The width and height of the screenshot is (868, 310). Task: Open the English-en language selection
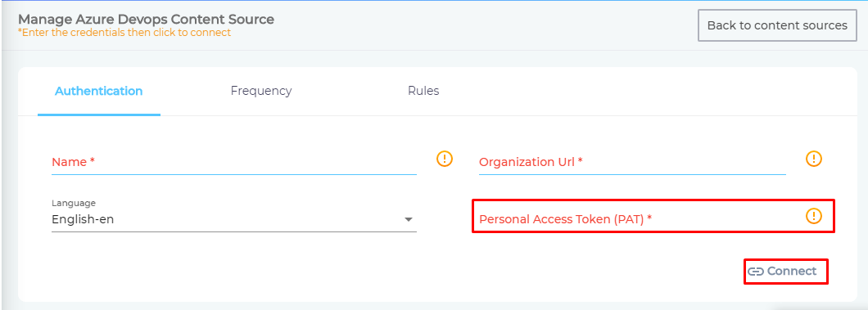click(234, 219)
